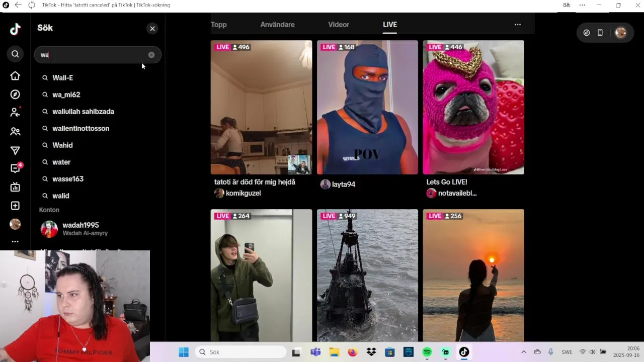Open the Following icon with red dot
The width and height of the screenshot is (644, 362).
tap(15, 112)
